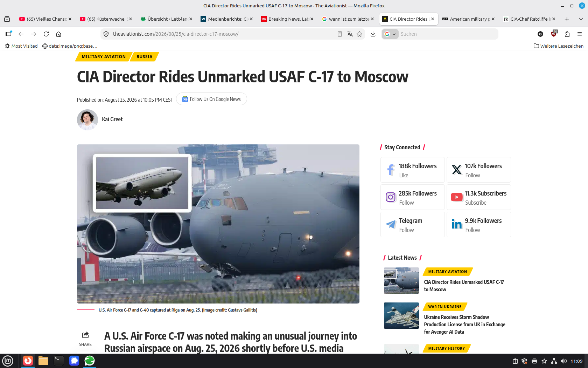This screenshot has height=368, width=588.
Task: Open the volume control in tray
Action: coord(563,361)
